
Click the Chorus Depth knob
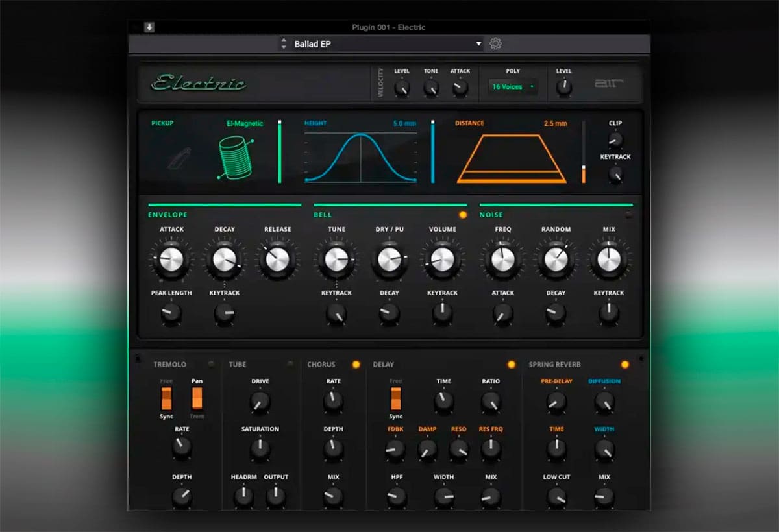(333, 450)
